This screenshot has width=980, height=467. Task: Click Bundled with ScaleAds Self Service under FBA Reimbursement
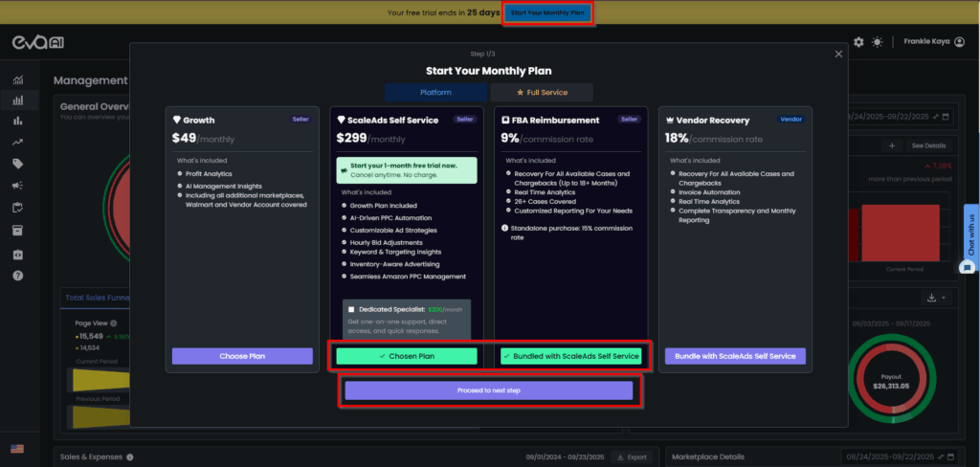pos(571,356)
